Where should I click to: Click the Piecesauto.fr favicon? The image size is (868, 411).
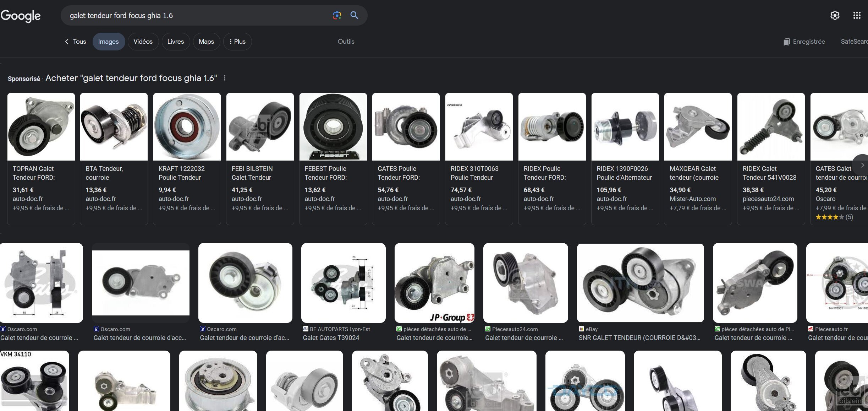click(x=811, y=329)
